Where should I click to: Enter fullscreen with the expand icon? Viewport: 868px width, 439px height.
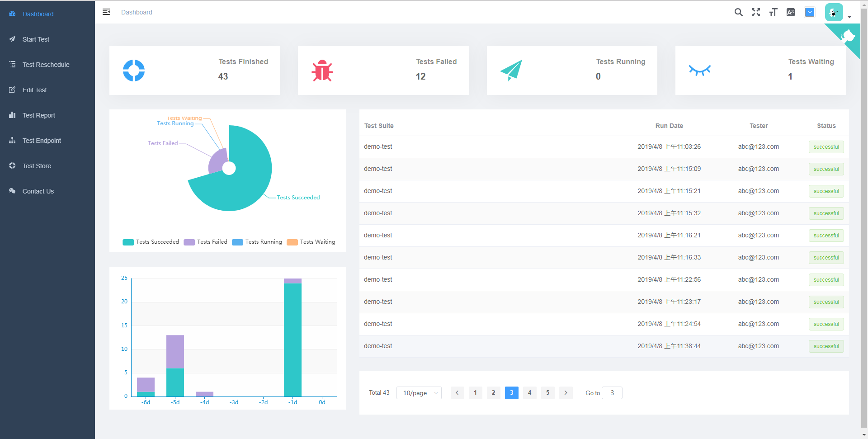pos(756,12)
